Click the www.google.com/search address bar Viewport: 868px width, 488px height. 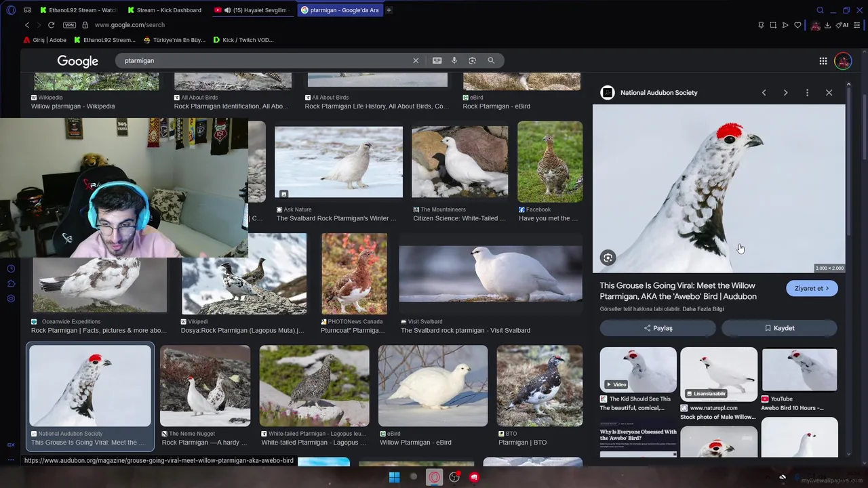130,25
